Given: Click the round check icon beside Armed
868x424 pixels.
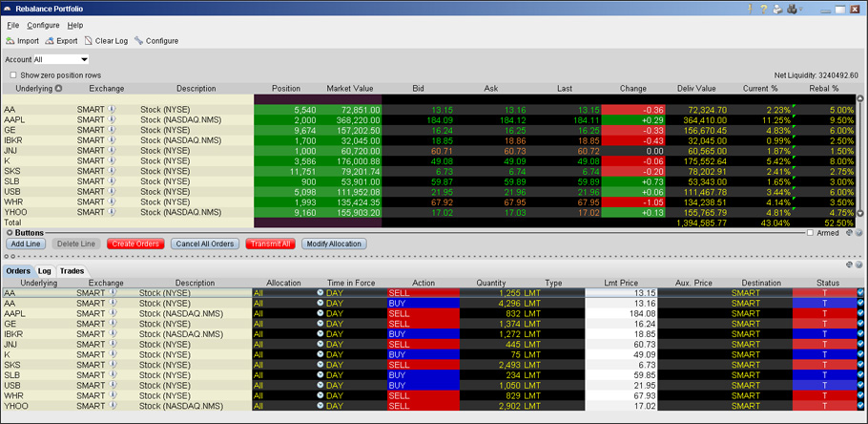Looking at the screenshot, I should [858, 233].
